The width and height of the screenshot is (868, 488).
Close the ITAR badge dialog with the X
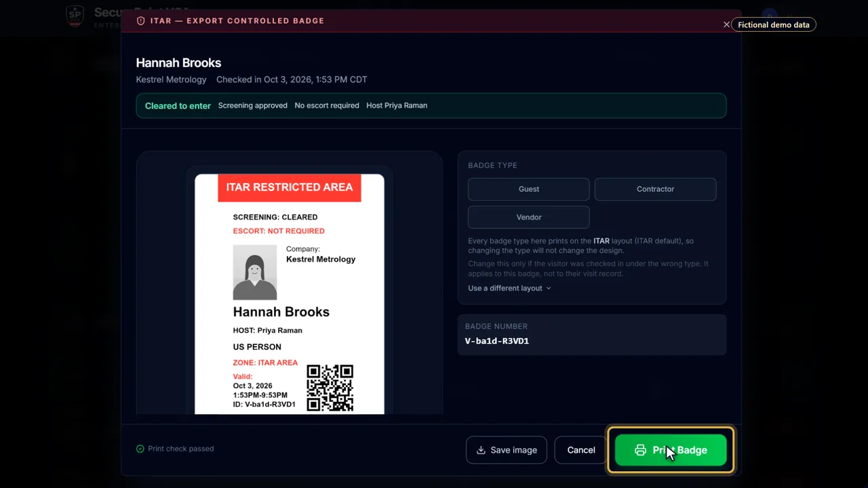tap(726, 24)
